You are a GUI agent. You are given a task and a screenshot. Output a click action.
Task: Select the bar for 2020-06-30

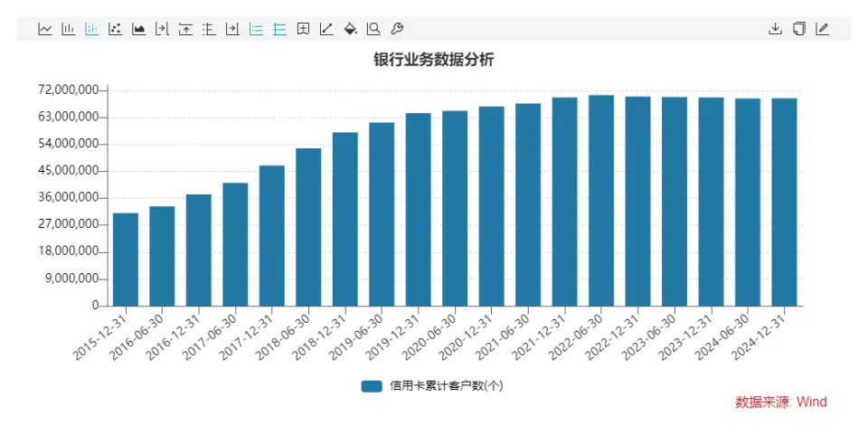point(455,209)
